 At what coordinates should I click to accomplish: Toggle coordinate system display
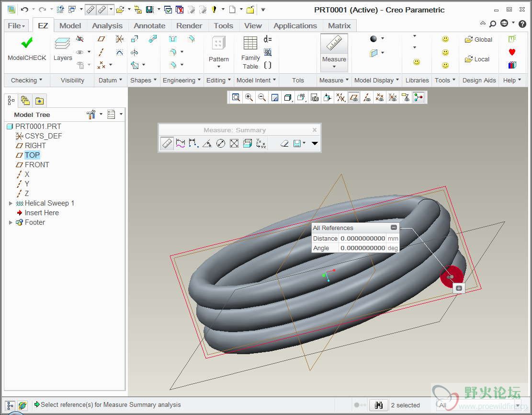393,98
